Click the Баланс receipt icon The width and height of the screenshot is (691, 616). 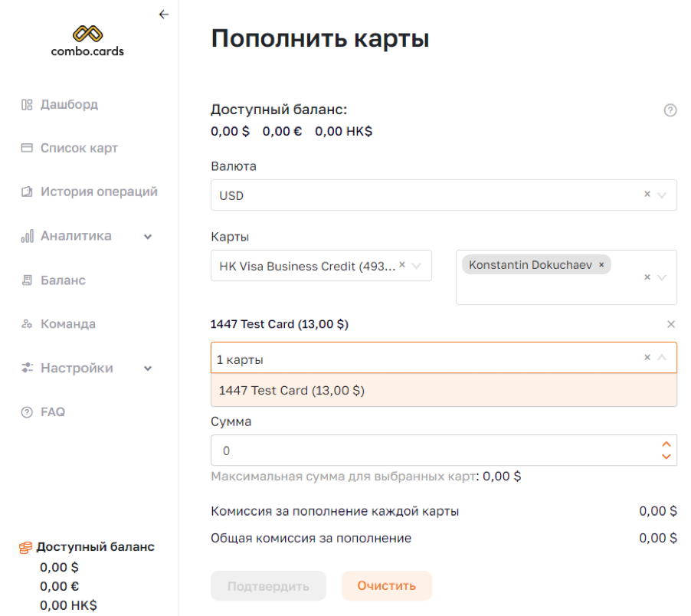27,280
